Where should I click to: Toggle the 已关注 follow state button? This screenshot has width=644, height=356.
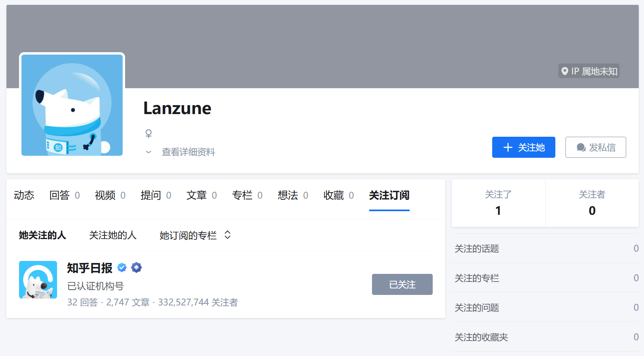(402, 284)
